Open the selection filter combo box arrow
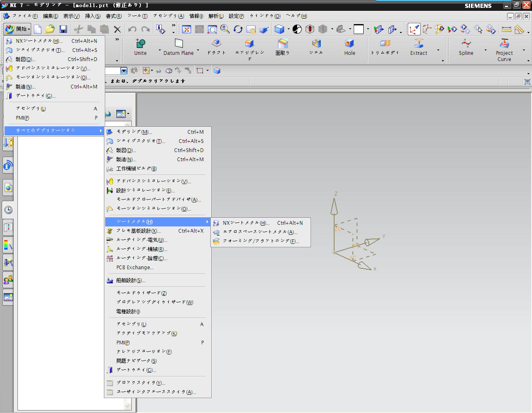This screenshot has width=532, height=413. [x=124, y=71]
